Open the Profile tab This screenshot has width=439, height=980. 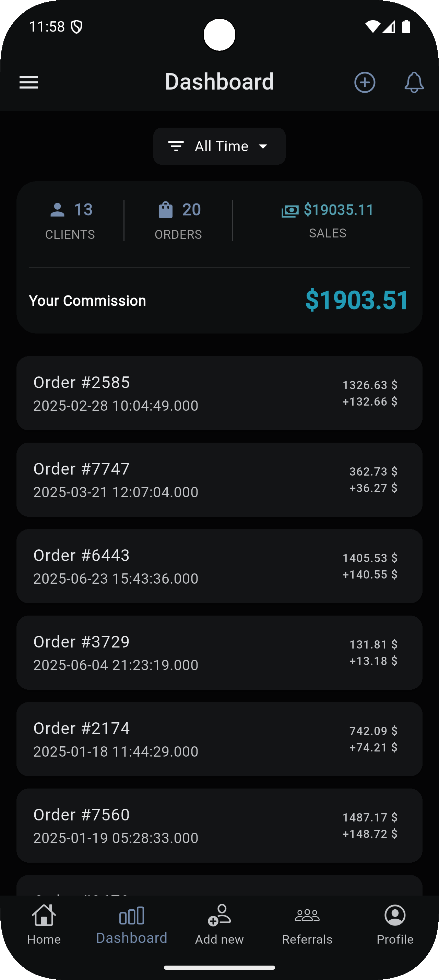(395, 924)
